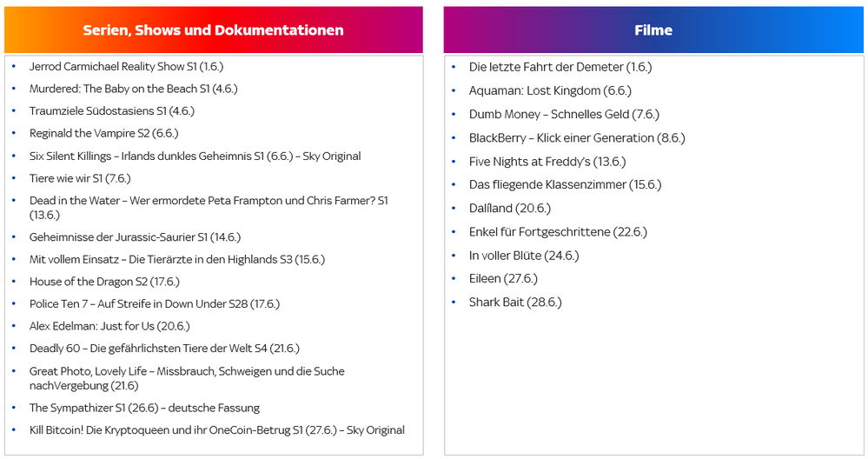Screen dimensions: 868x459
Task: Select "Die letzte Fahrt der Demeter" film
Action: (560, 67)
